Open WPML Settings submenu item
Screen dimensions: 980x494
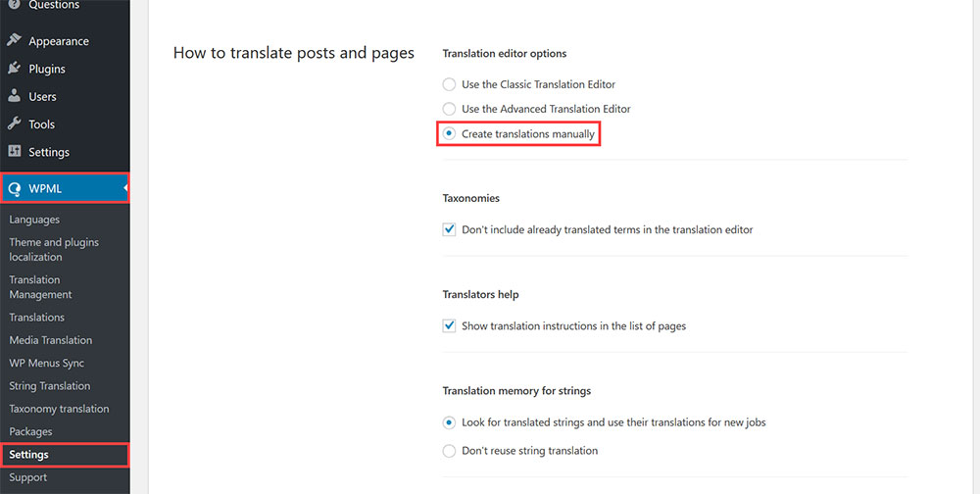28,455
